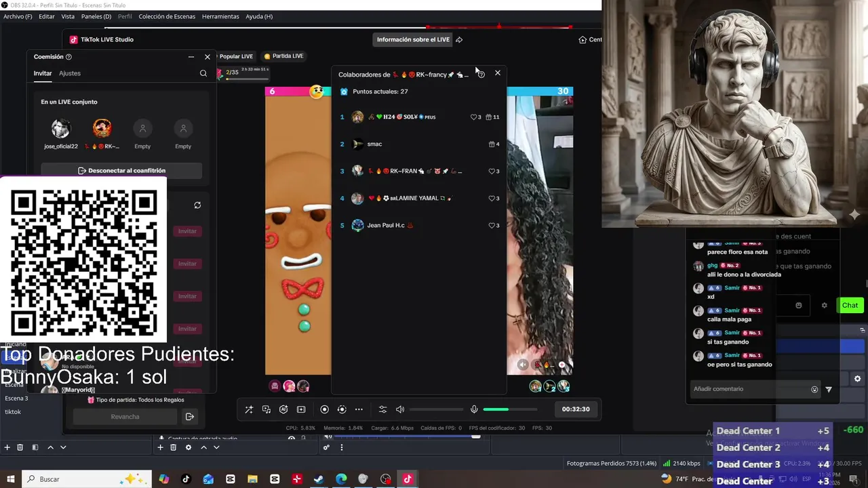Open the media music tool icon
Image resolution: width=868 pixels, height=488 pixels.
pyautogui.click(x=267, y=409)
